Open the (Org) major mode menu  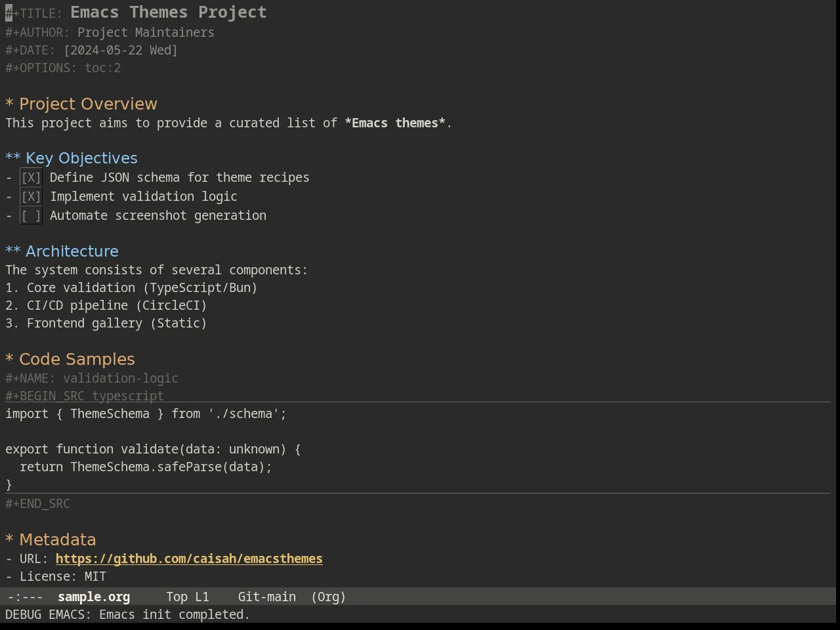pyautogui.click(x=328, y=597)
